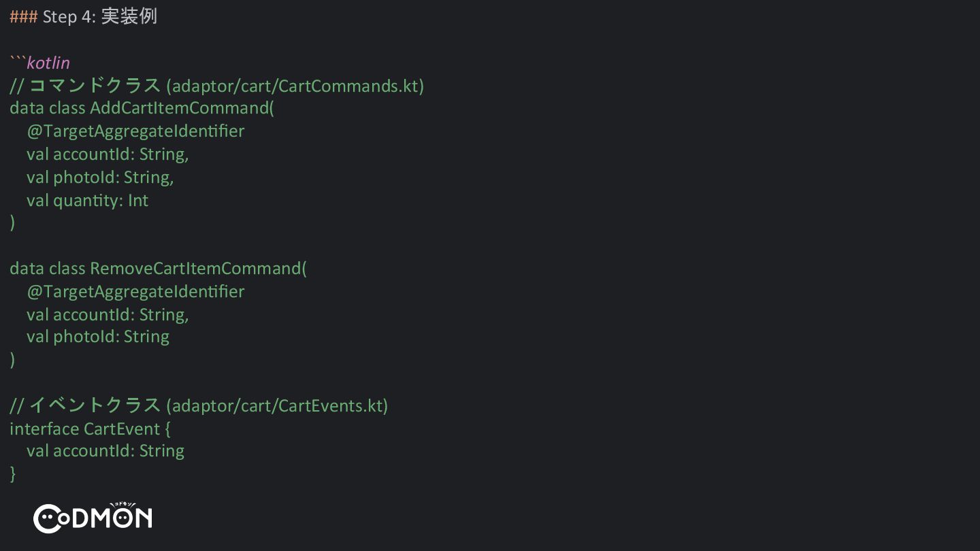The height and width of the screenshot is (551, 980).
Task: Click the closing parenthesis of RemoveCartItemCommand
Action: [12, 360]
